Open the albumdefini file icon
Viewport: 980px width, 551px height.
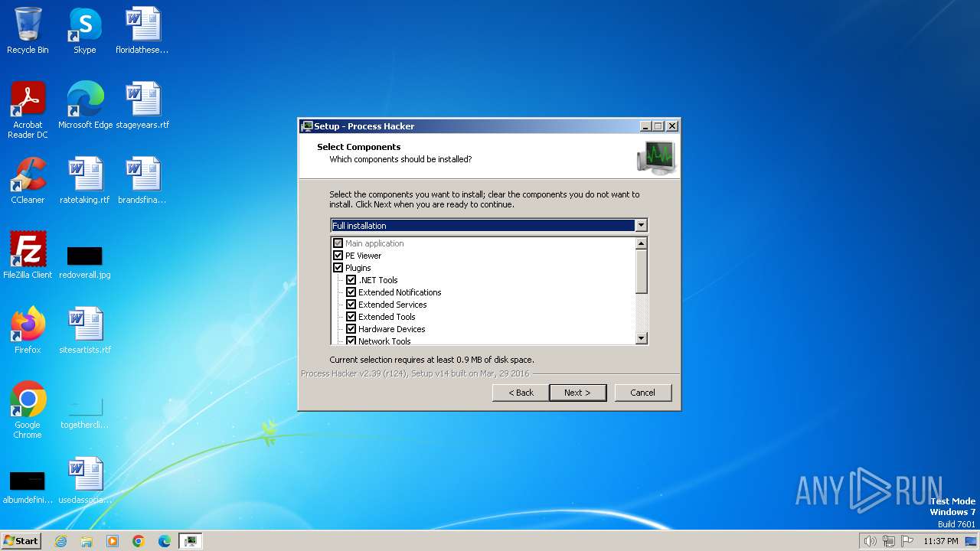(28, 487)
